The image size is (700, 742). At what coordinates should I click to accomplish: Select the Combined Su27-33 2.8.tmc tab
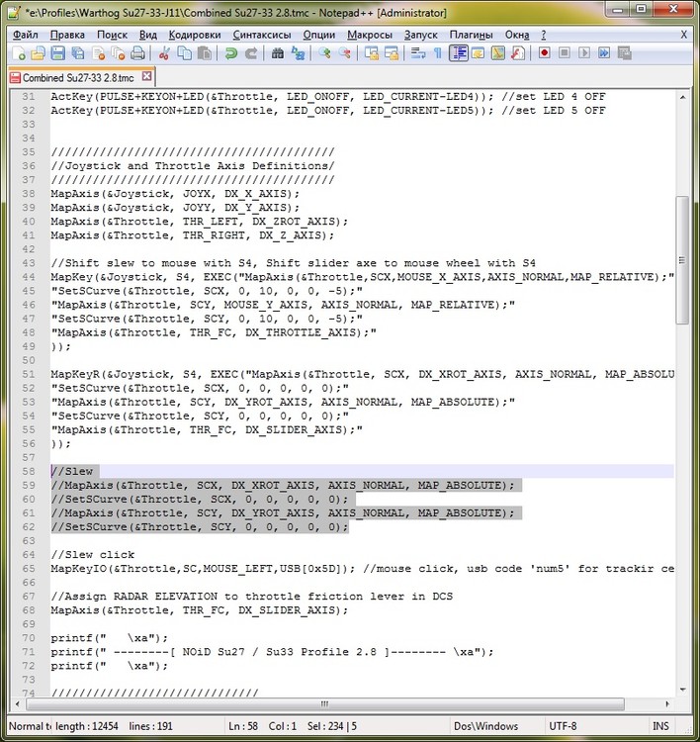click(x=78, y=77)
